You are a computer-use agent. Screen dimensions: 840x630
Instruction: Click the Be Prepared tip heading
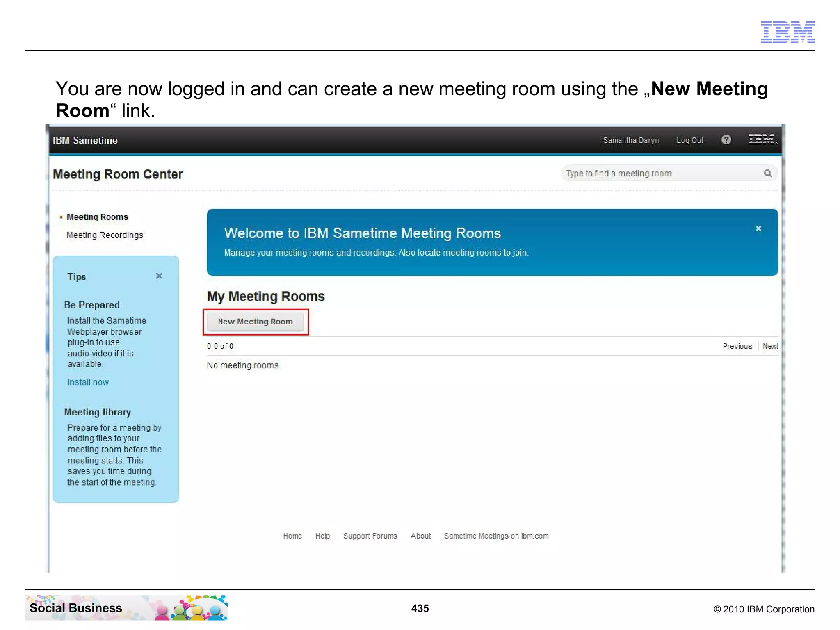(92, 305)
